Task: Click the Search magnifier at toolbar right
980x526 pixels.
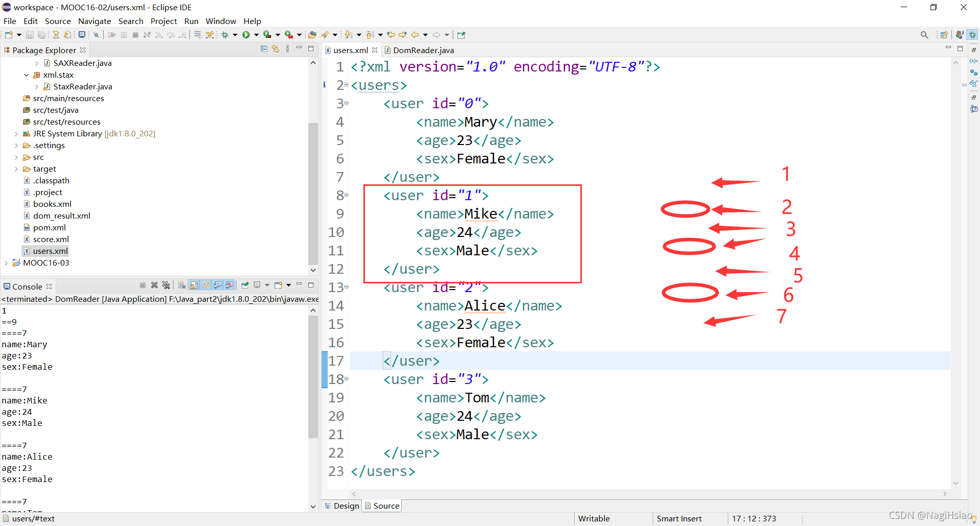Action: click(924, 35)
